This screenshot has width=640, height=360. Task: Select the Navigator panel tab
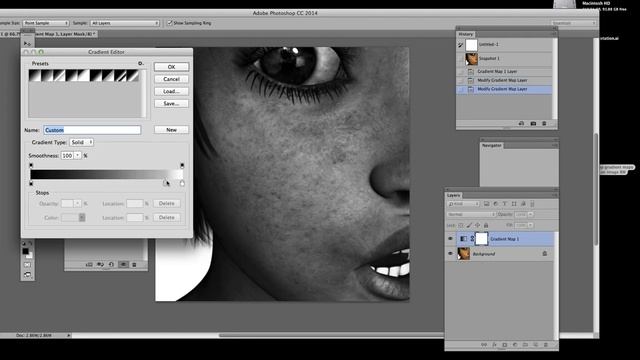492,145
